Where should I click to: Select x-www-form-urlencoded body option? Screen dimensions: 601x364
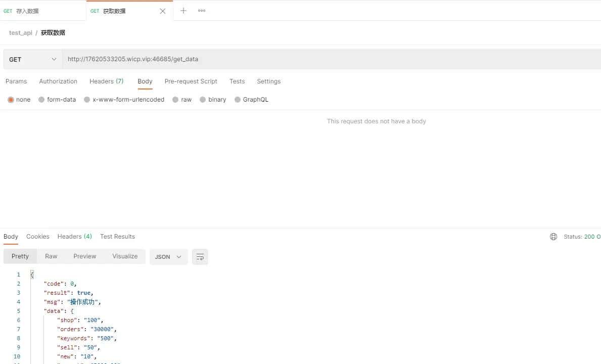point(87,100)
